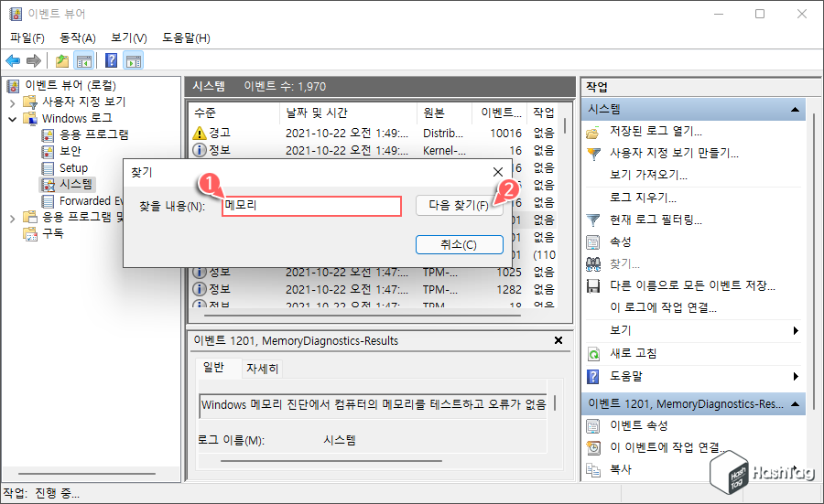Select 구독 tree node

[x=52, y=233]
